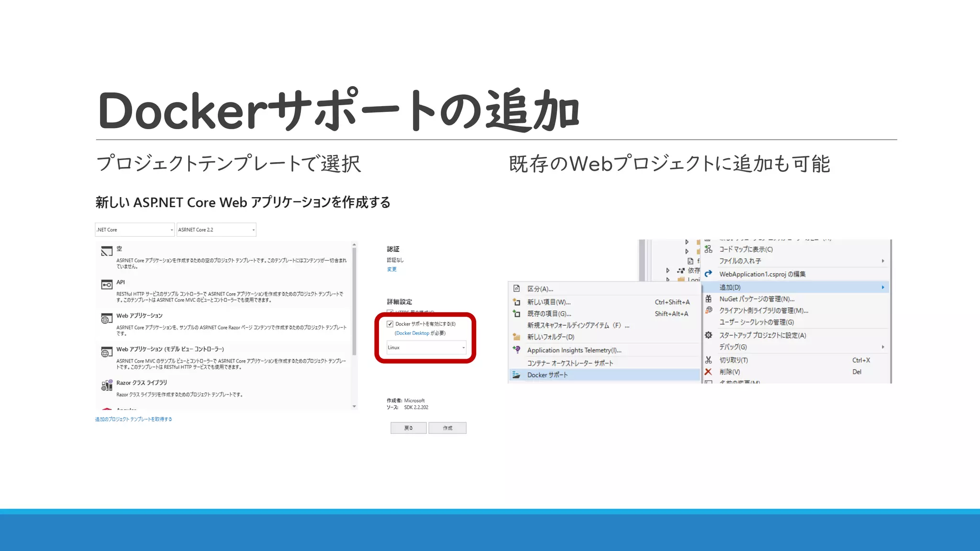Image resolution: width=980 pixels, height=551 pixels.
Task: Open the Linux OS dropdown
Action: click(426, 347)
